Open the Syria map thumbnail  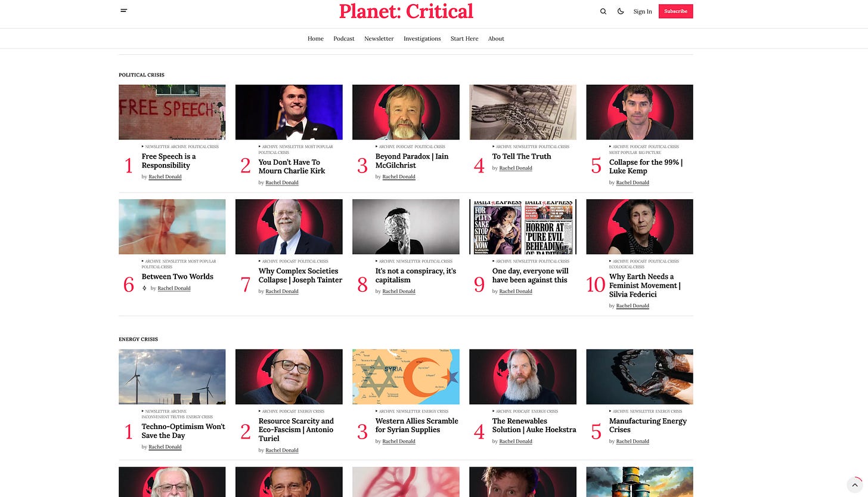click(406, 377)
